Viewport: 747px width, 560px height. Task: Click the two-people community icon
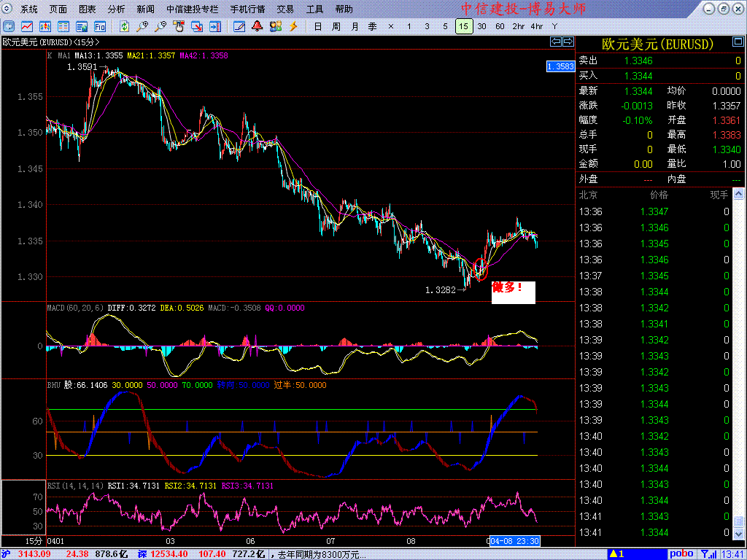click(x=275, y=26)
